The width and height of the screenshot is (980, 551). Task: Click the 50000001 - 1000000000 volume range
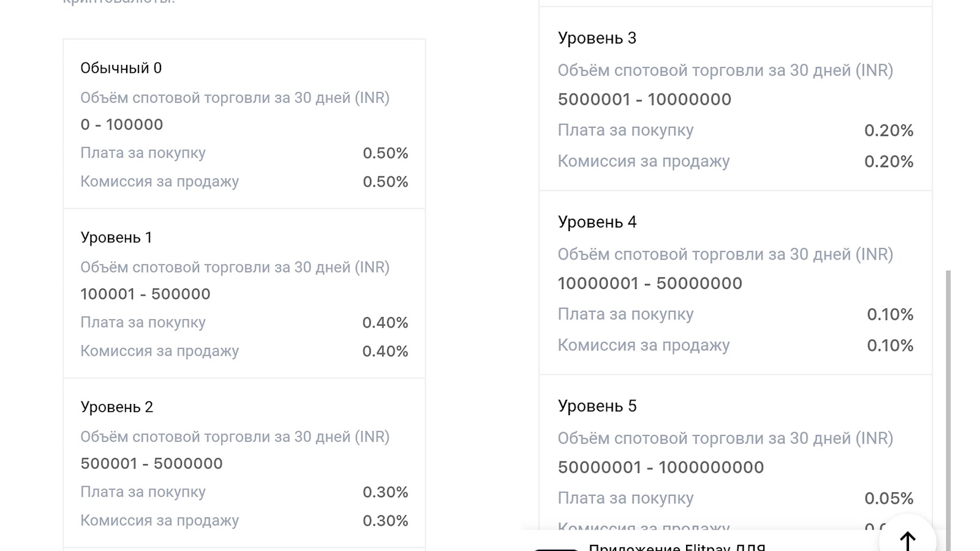660,467
